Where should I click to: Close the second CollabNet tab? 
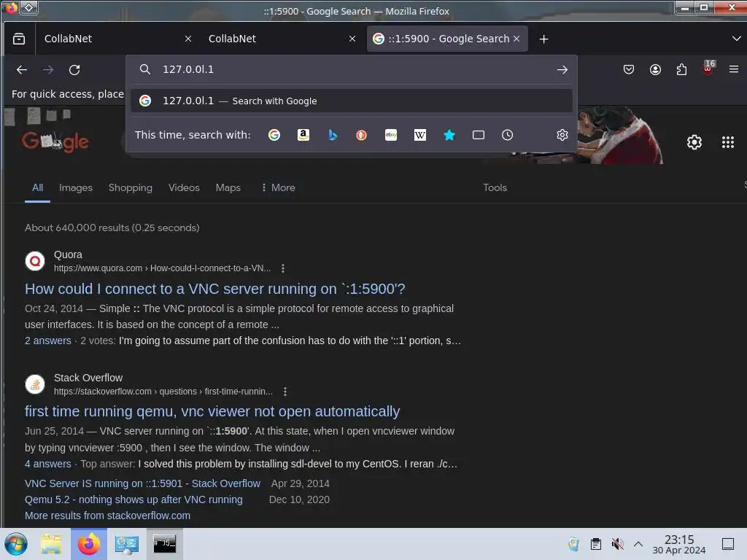352,39
